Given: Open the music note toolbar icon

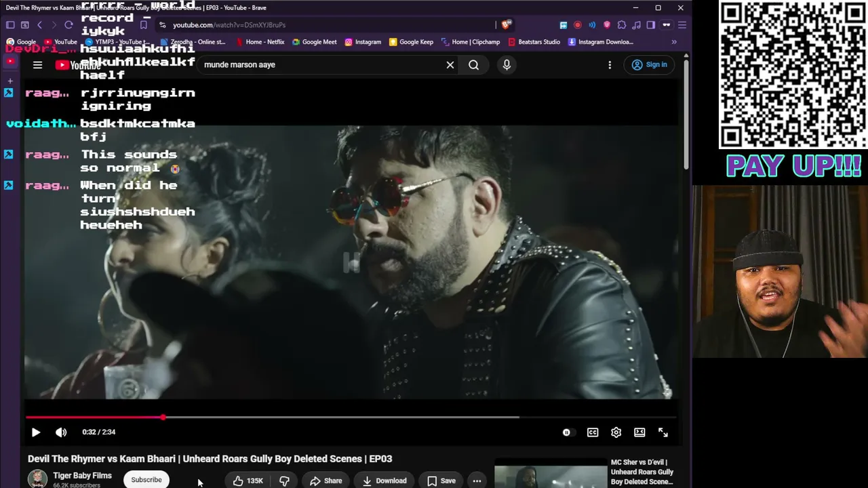Looking at the screenshot, I should pos(637,25).
